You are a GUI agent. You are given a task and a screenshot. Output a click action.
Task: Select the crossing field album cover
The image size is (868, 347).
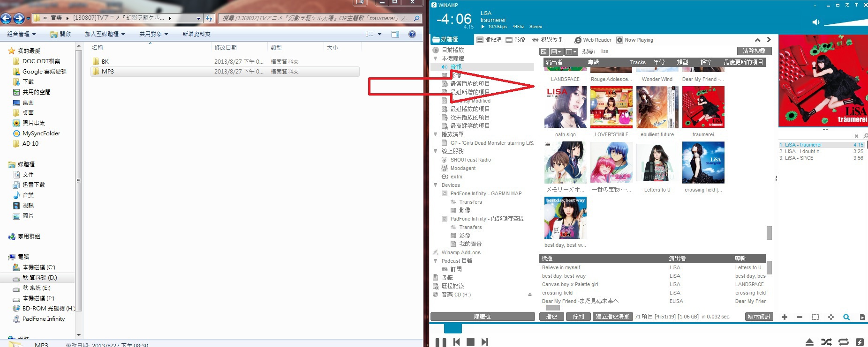[x=703, y=162]
